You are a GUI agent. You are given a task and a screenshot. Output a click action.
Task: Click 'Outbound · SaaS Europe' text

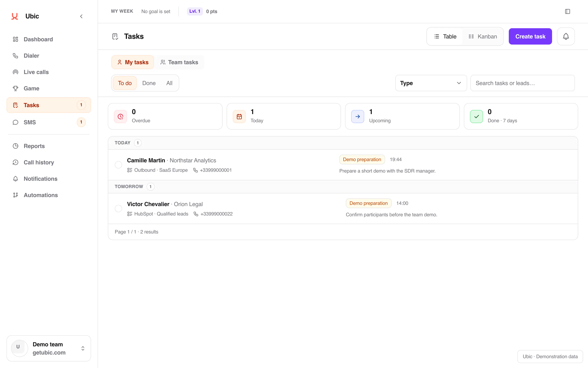(x=161, y=170)
